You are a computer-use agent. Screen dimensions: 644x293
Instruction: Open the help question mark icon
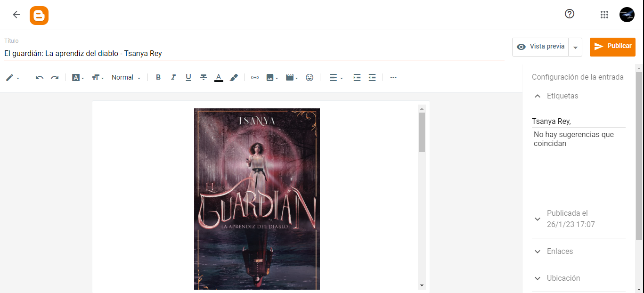570,14
